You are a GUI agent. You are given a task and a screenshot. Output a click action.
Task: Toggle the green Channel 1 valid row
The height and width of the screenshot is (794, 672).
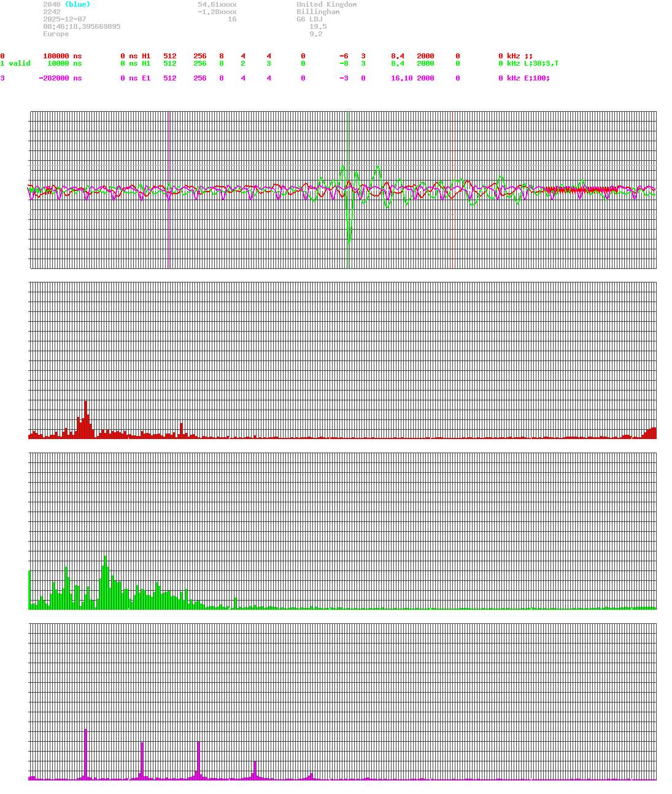pyautogui.click(x=17, y=63)
